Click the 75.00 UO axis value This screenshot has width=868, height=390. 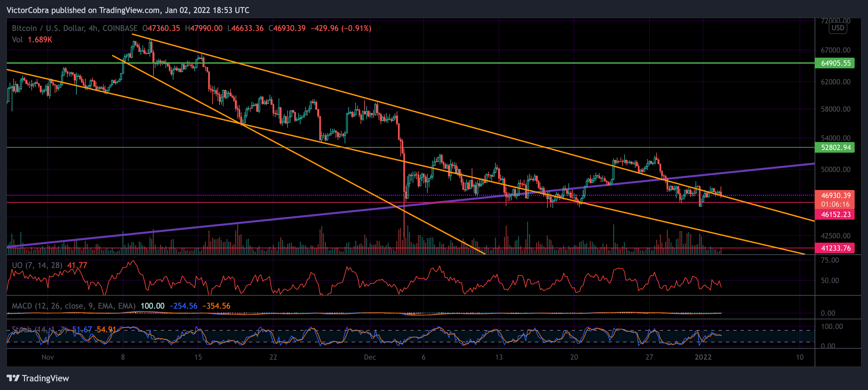[x=830, y=260]
